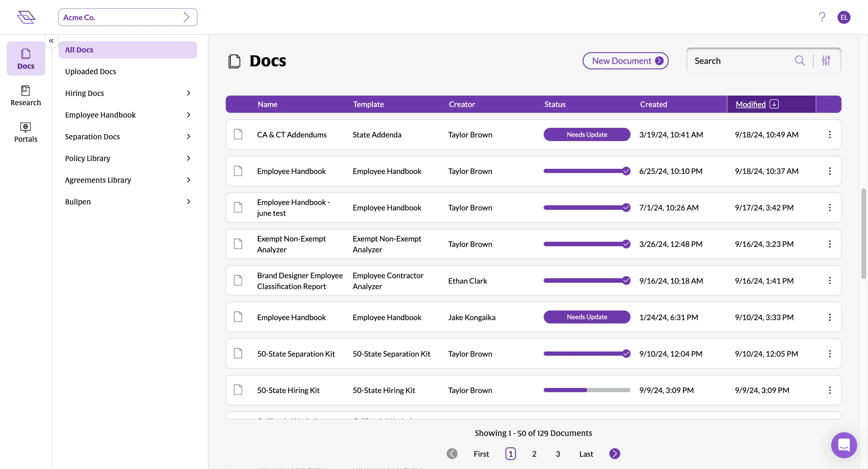
Task: Collapse the sidebar with double-chevron icon
Action: (51, 41)
